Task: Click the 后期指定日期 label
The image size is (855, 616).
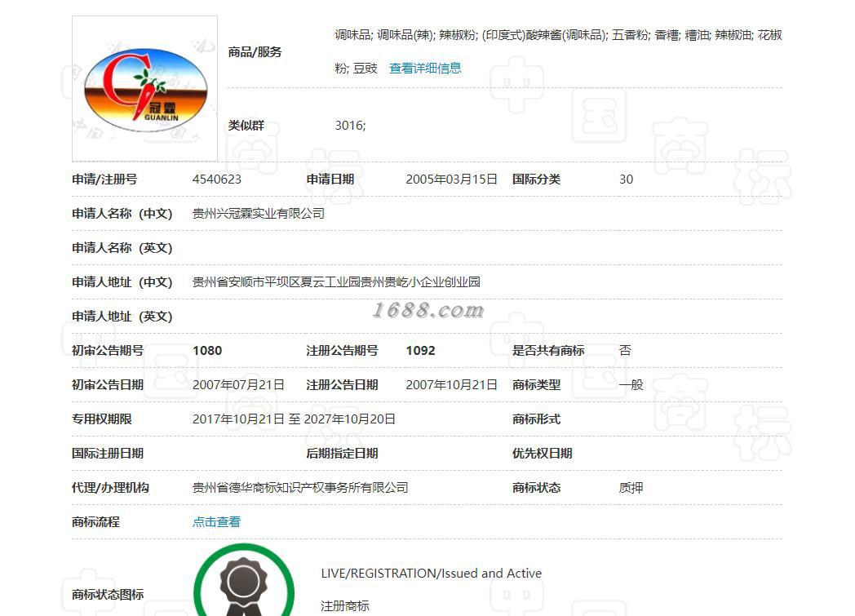Action: coord(343,454)
